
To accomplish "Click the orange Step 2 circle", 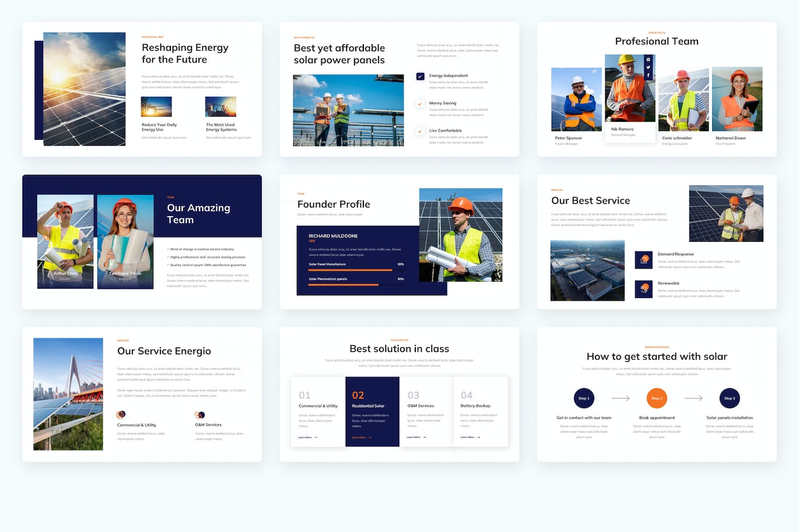I will pos(657,399).
